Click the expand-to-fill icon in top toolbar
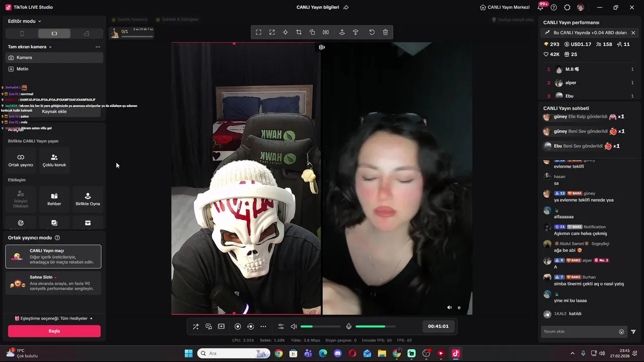This screenshot has width=644, height=362. pos(272,32)
